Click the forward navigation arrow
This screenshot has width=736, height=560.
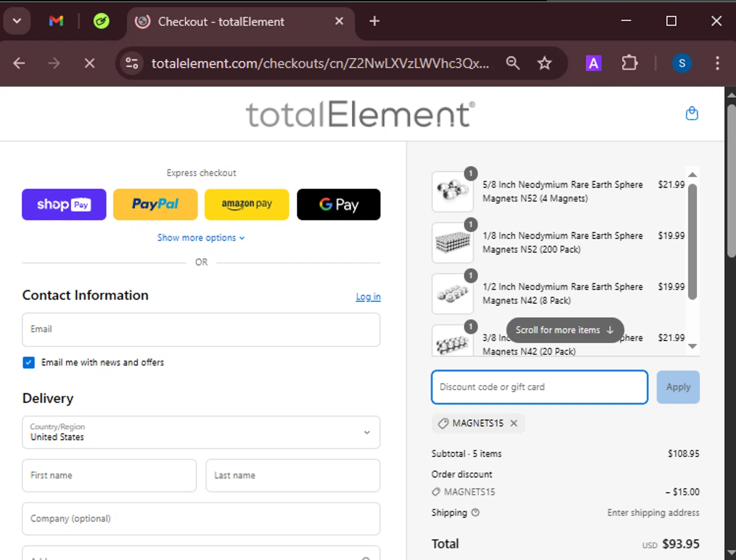click(x=54, y=63)
